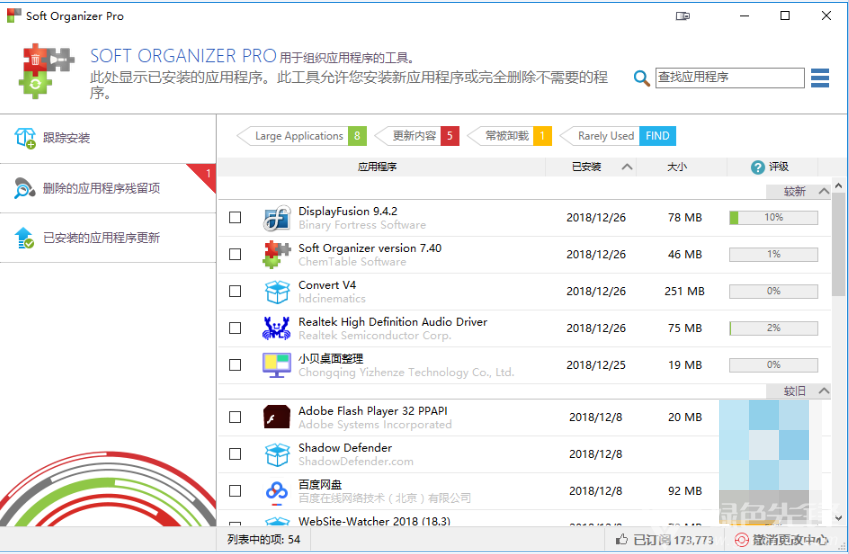
Task: Click the Shadow Defender box icon
Action: (277, 454)
